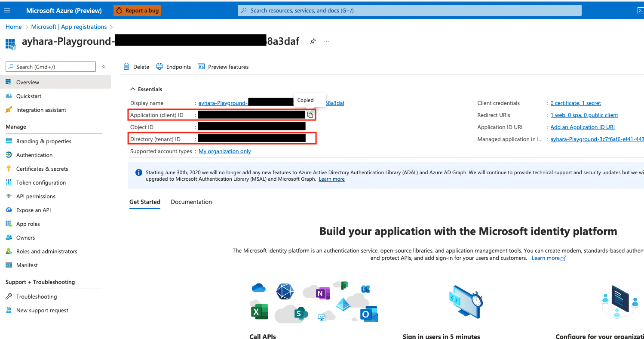Image resolution: width=644 pixels, height=339 pixels.
Task: Go to Home breadcrumb
Action: point(14,27)
